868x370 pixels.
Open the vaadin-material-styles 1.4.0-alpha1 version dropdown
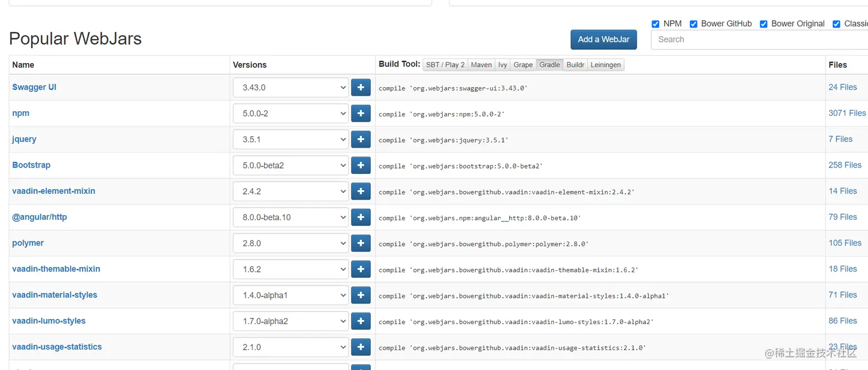pyautogui.click(x=290, y=295)
